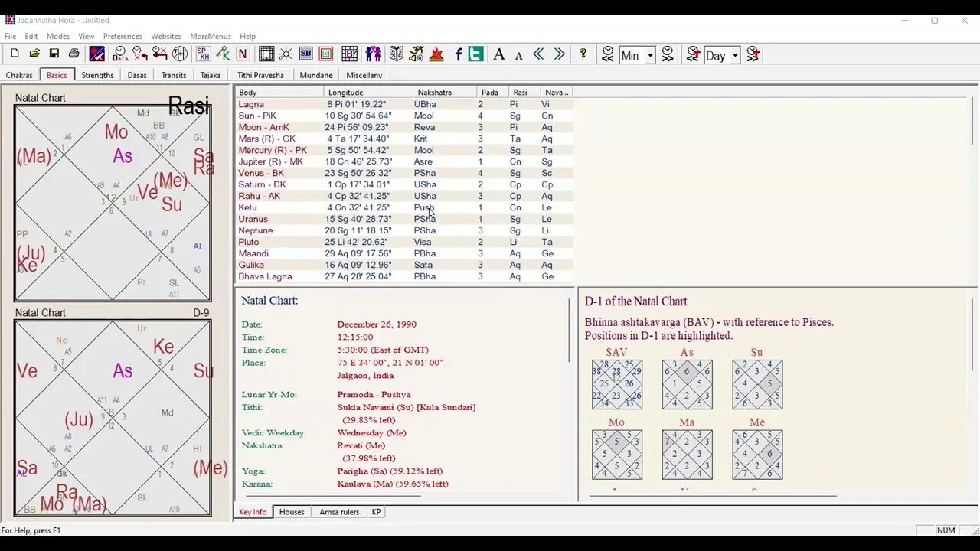Click the double right arrows icon

(559, 54)
